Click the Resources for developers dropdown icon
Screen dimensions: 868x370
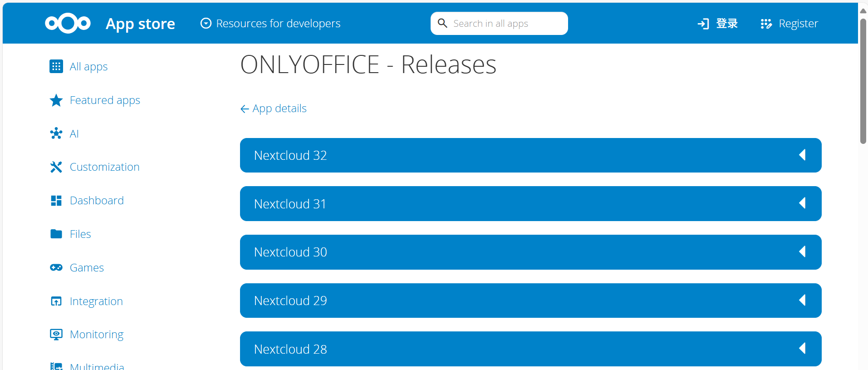(206, 23)
